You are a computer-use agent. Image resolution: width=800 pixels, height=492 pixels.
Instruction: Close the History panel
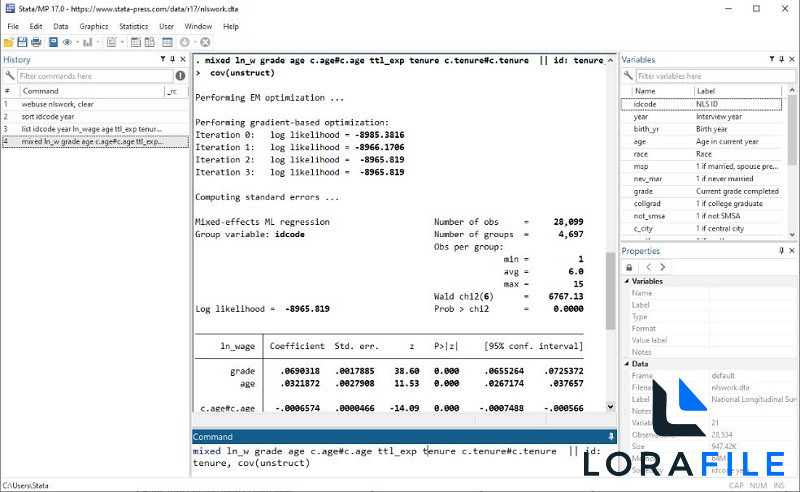click(183, 59)
